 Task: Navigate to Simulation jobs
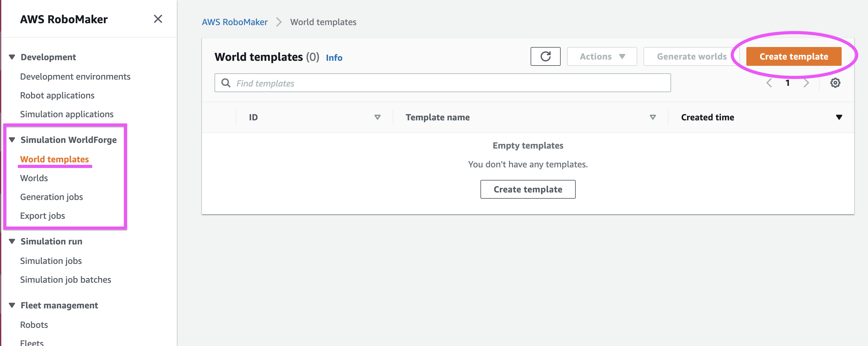coord(51,261)
